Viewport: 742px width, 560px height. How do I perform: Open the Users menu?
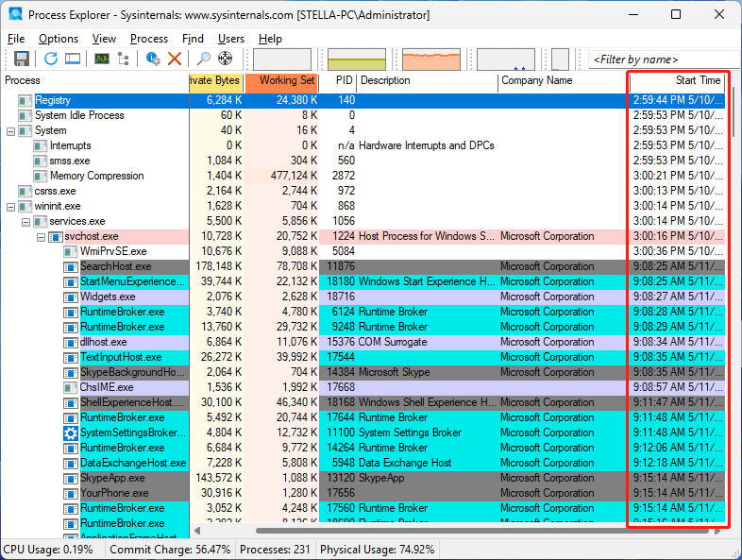coord(231,39)
